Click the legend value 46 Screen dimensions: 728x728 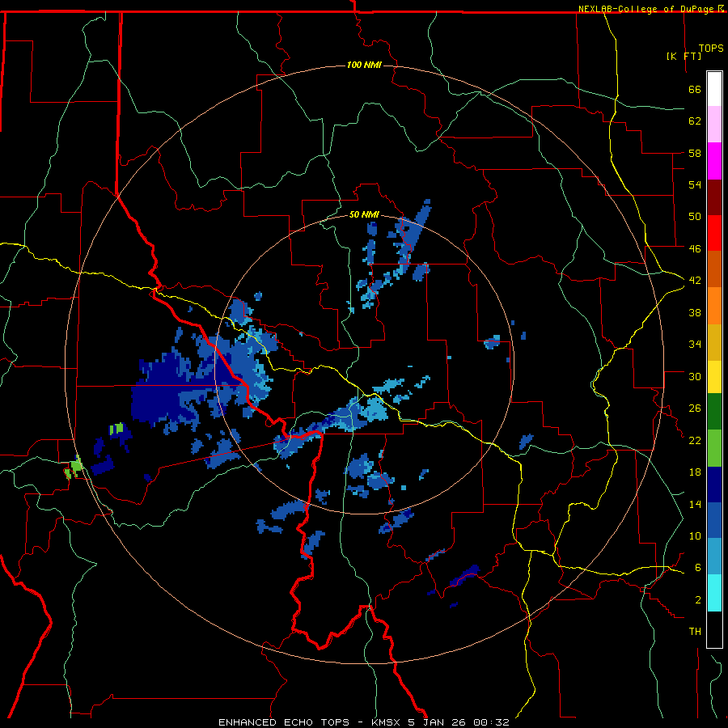click(695, 248)
